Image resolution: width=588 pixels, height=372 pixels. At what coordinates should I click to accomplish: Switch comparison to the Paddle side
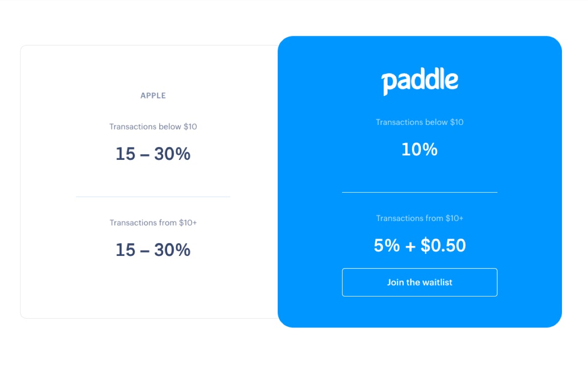click(x=419, y=181)
